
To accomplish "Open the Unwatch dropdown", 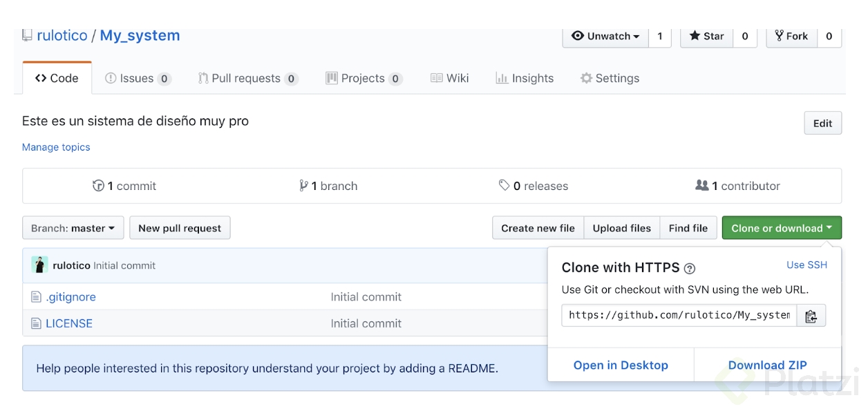I will click(605, 36).
